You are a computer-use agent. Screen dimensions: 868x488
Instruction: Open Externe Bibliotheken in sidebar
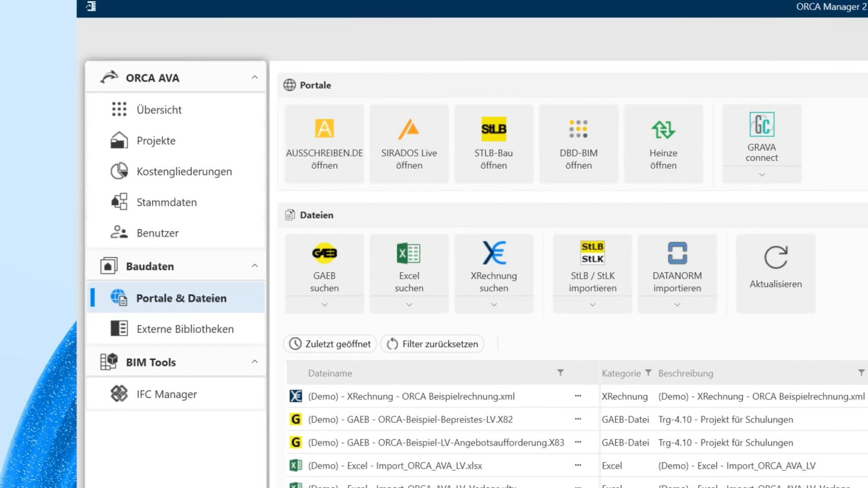(x=175, y=329)
